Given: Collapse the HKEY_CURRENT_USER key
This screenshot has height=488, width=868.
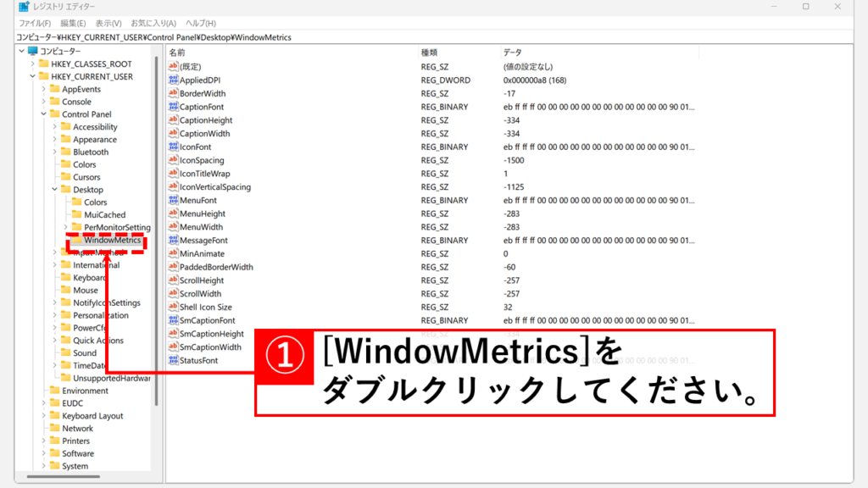Looking at the screenshot, I should point(33,76).
